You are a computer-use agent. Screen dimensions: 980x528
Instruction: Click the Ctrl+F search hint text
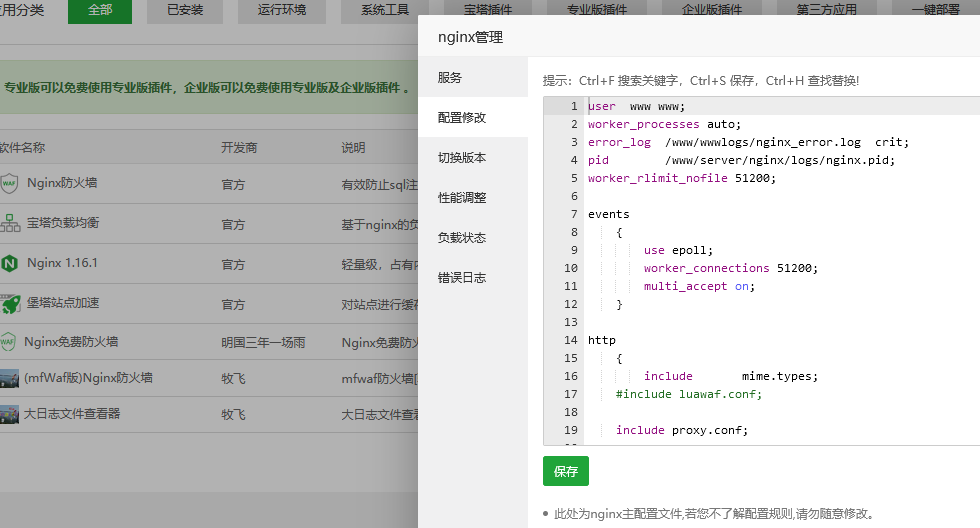[701, 81]
